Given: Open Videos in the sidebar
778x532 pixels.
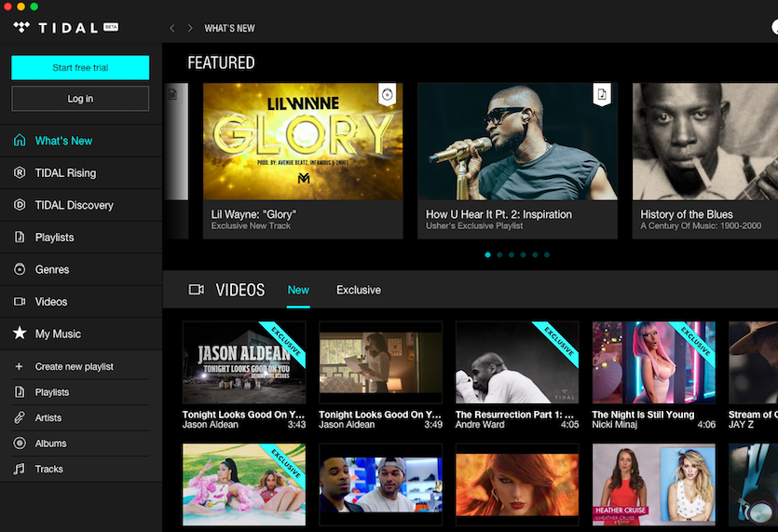Looking at the screenshot, I should (x=81, y=302).
